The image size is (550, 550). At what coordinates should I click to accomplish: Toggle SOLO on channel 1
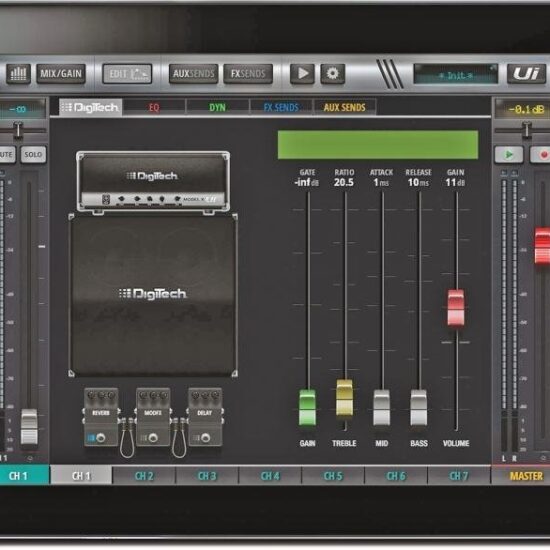(x=33, y=155)
